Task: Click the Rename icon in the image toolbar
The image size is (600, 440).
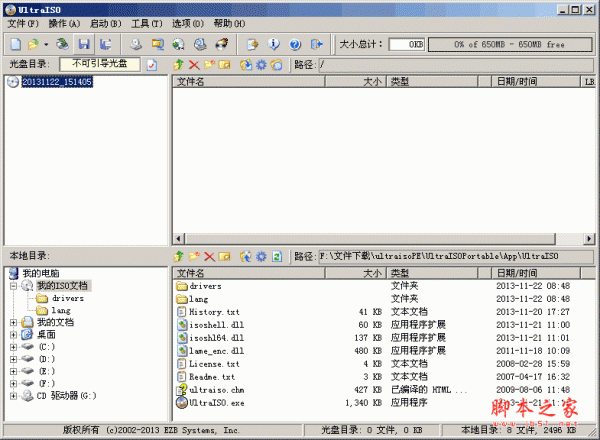Action: click(225, 65)
